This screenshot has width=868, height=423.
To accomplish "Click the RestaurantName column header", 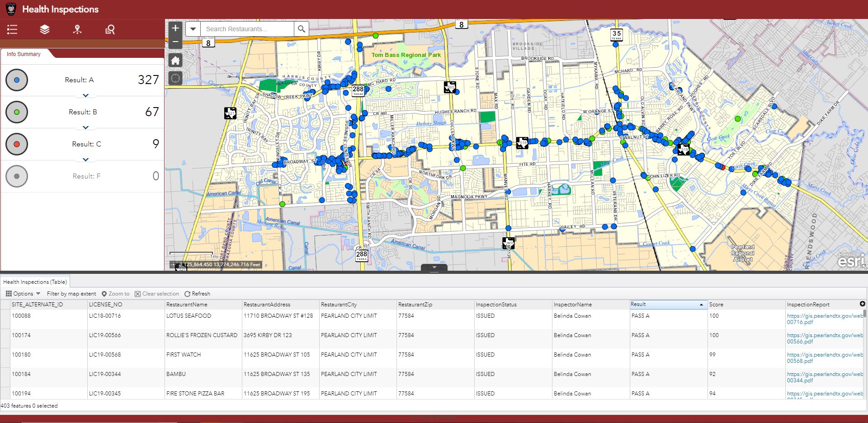I will (203, 305).
